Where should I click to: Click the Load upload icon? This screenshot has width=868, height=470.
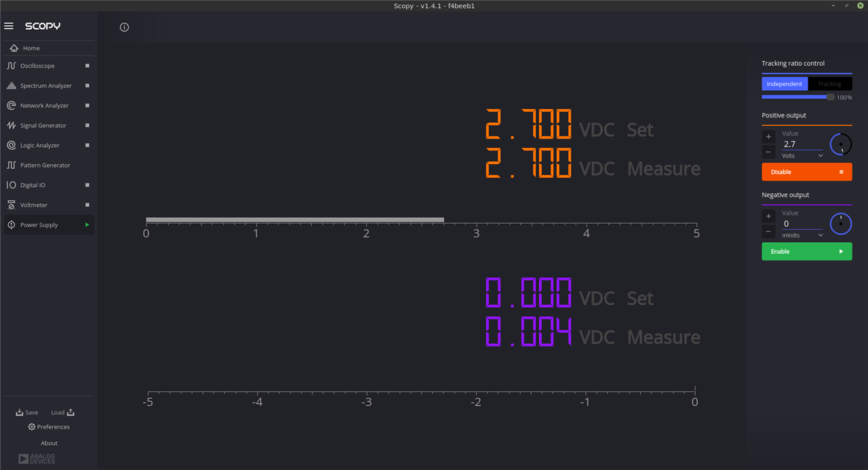(x=71, y=412)
